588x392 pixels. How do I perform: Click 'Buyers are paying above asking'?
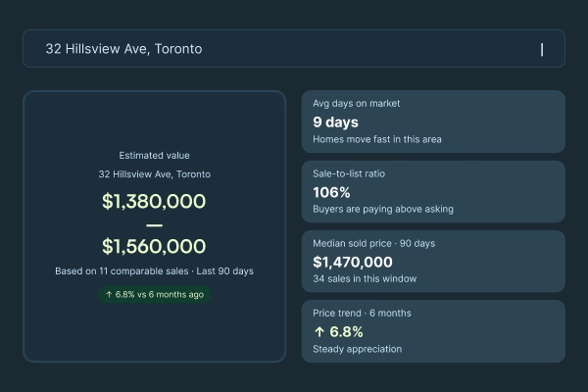[x=383, y=210]
